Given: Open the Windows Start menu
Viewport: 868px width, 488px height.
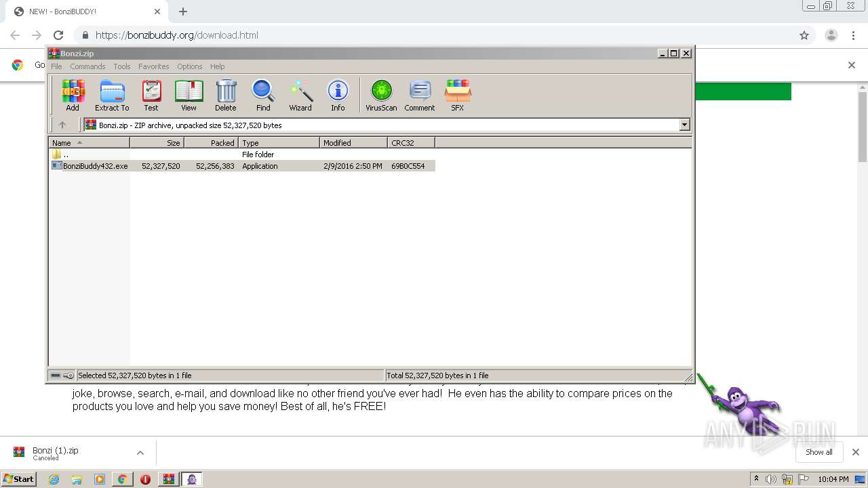Looking at the screenshot, I should click(19, 479).
